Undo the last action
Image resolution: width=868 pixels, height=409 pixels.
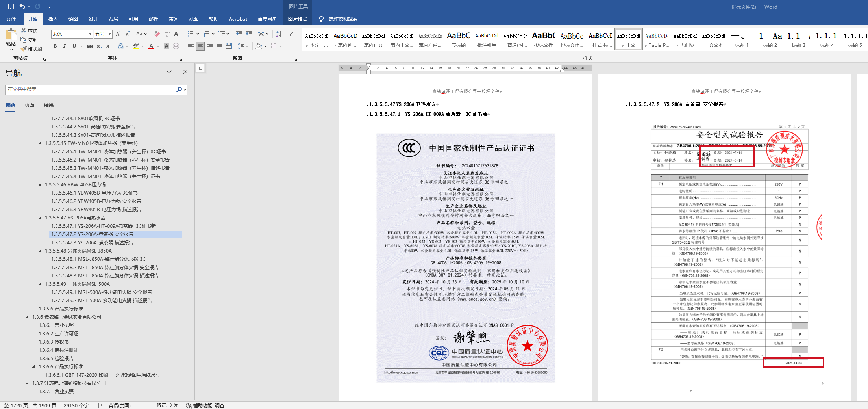23,7
